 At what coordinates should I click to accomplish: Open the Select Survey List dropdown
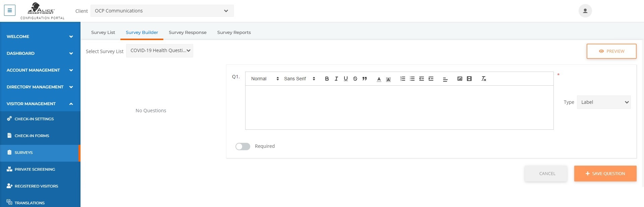pyautogui.click(x=160, y=51)
